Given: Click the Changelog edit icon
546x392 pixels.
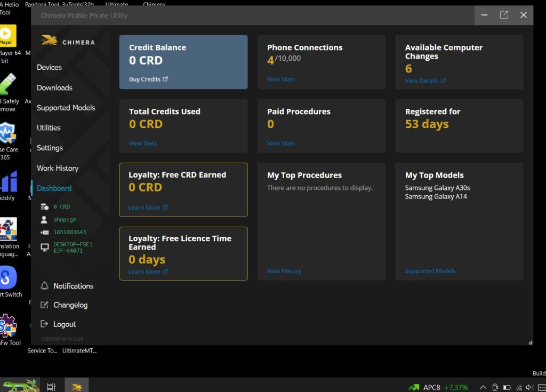Looking at the screenshot, I should [x=44, y=305].
